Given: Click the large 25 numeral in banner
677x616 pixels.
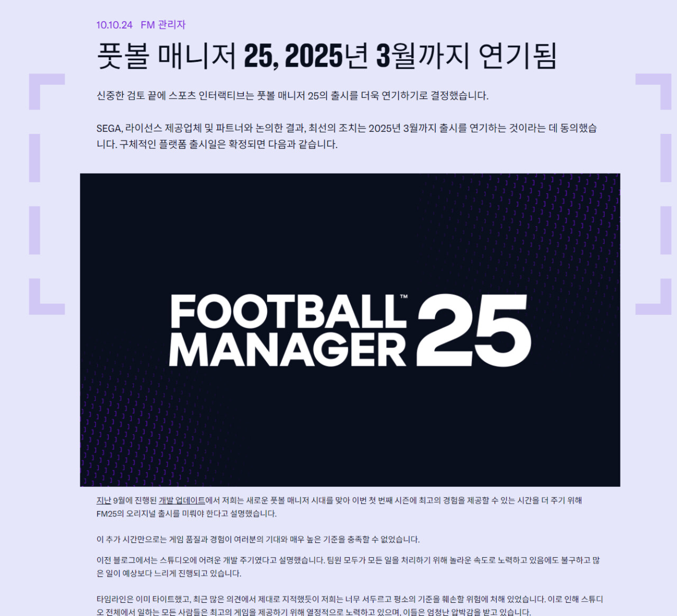Looking at the screenshot, I should point(474,330).
